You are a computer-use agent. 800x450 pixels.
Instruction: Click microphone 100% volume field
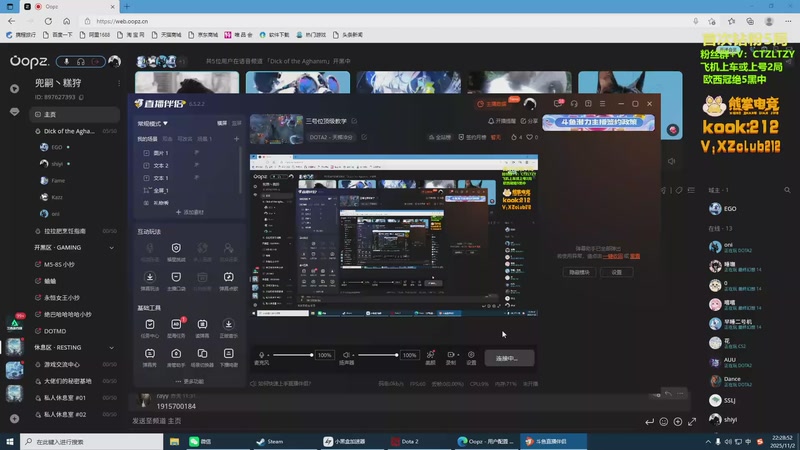[324, 355]
